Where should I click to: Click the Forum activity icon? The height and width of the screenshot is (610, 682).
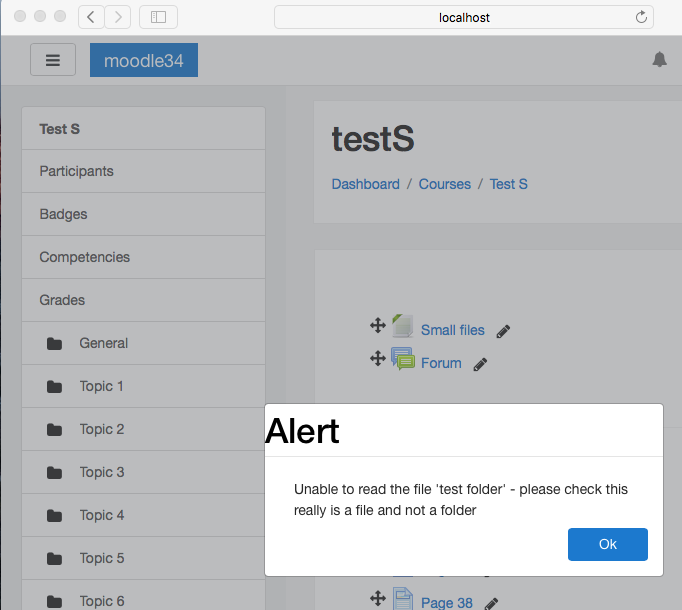pos(403,359)
